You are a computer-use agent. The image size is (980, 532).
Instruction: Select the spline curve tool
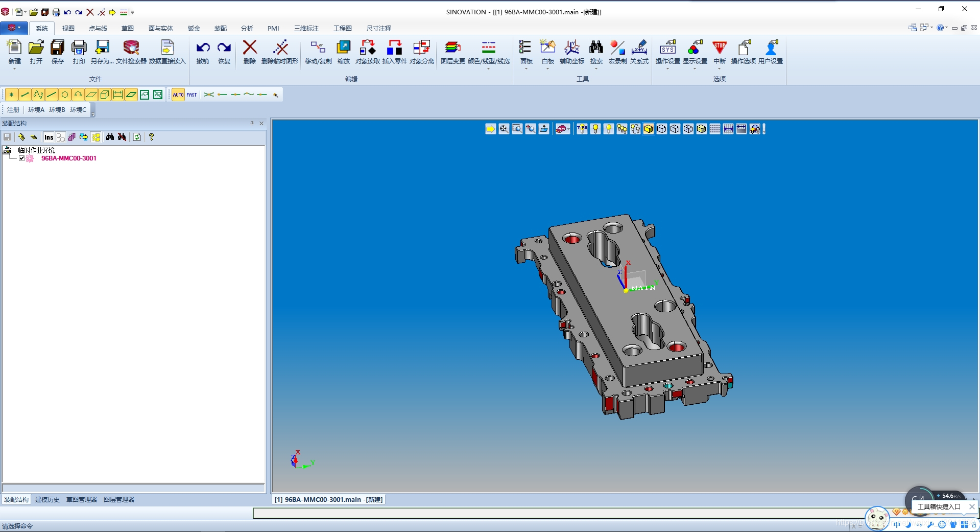point(38,95)
